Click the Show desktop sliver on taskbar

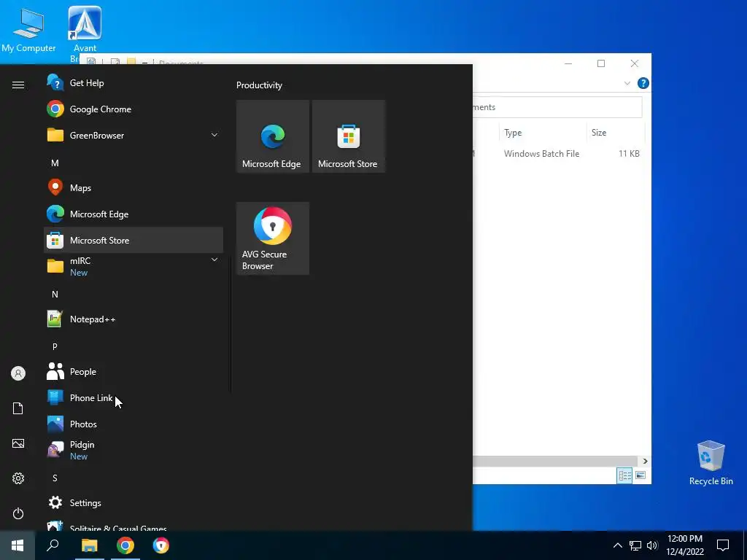(x=745, y=545)
